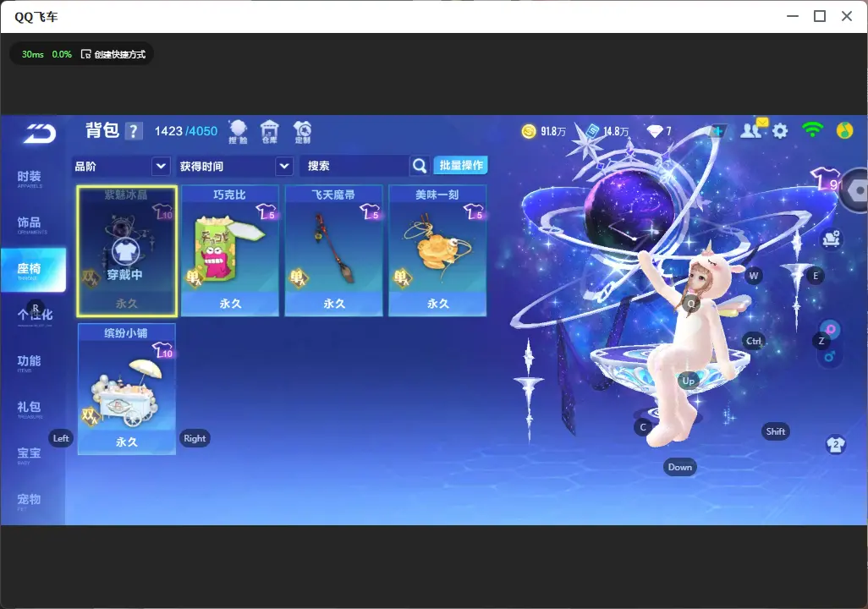The height and width of the screenshot is (609, 868).
Task: Open the friends icon with mail badge
Action: point(754,129)
